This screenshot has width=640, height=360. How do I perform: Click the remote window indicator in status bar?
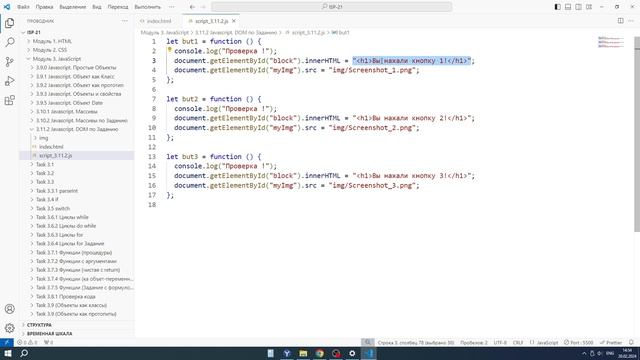coord(7,342)
